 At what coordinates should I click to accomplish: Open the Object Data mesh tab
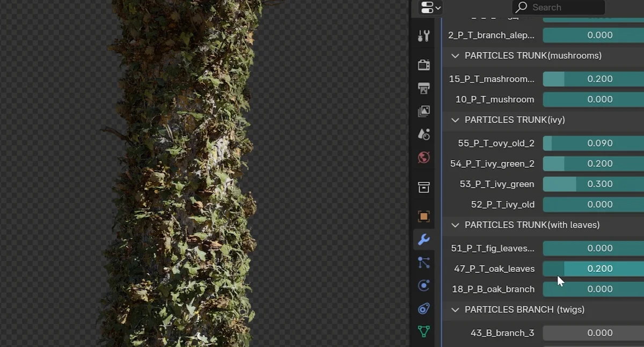click(x=424, y=331)
